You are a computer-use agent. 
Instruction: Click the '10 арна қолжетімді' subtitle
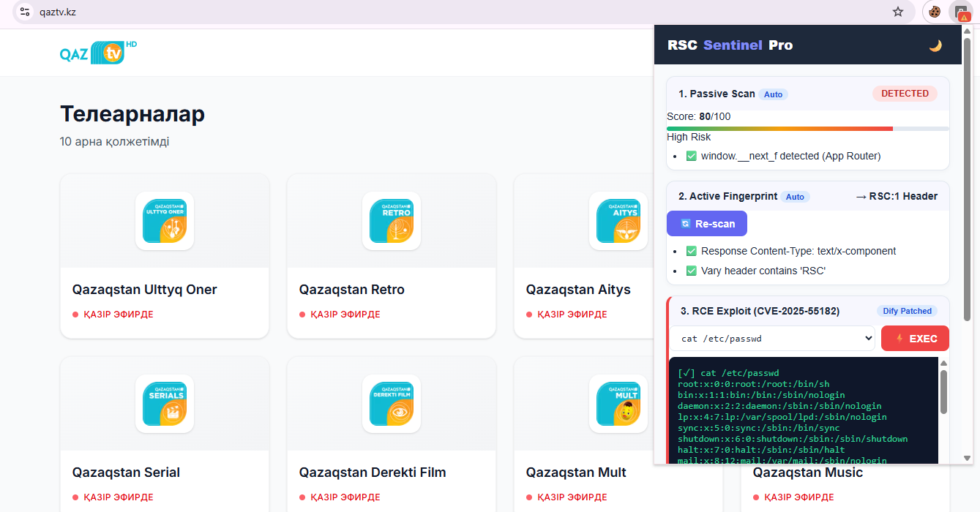click(114, 141)
